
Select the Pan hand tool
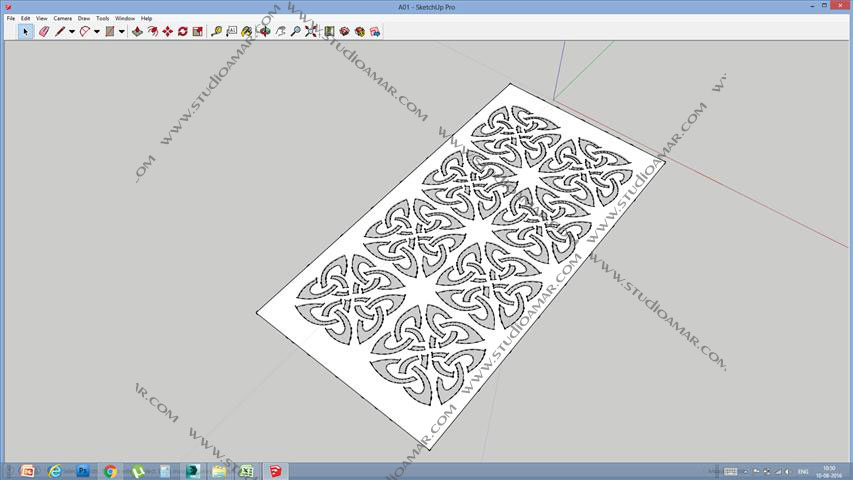coord(280,32)
